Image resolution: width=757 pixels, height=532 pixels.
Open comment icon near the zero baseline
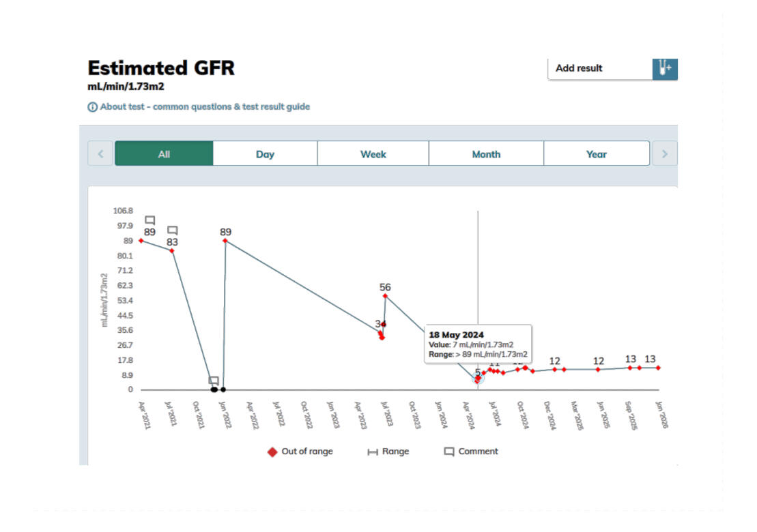(214, 380)
